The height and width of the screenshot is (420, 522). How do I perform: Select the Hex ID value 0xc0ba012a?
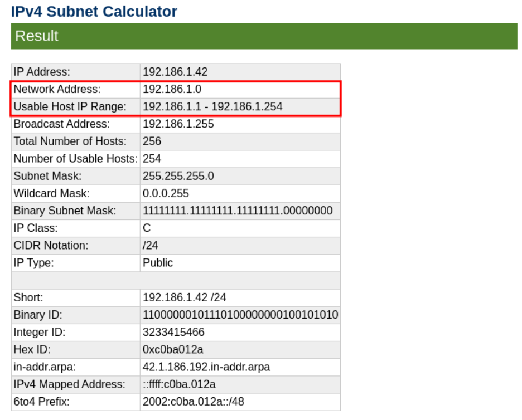coord(173,349)
